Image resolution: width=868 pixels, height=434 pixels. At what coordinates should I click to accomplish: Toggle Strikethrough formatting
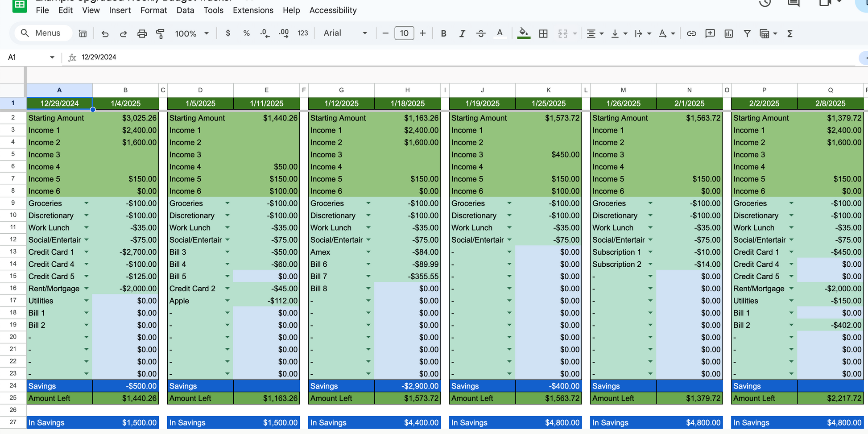click(x=481, y=33)
